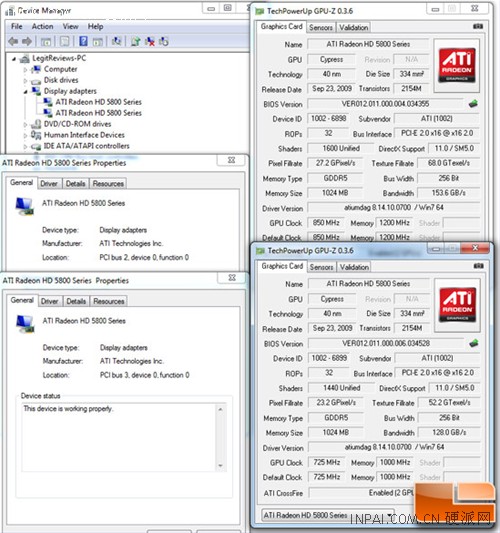Switch to Sensors tab in lower GPU-Z window
Screen dimensions: 500x533
321,267
